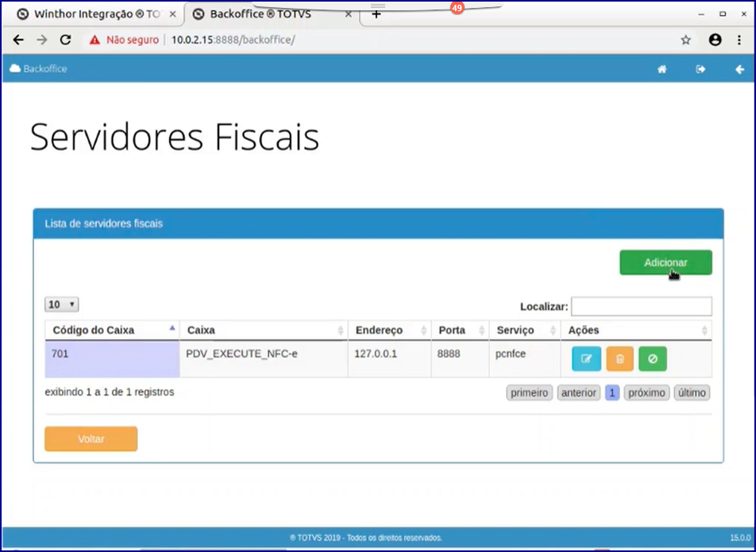Viewport: 756px width, 552px height.
Task: Go to anterior page
Action: [579, 393]
